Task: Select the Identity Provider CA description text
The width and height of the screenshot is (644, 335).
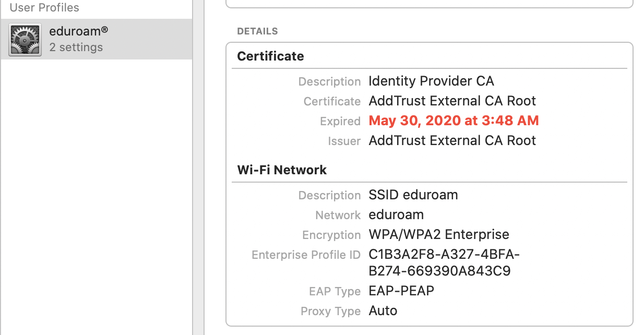Action: (431, 81)
